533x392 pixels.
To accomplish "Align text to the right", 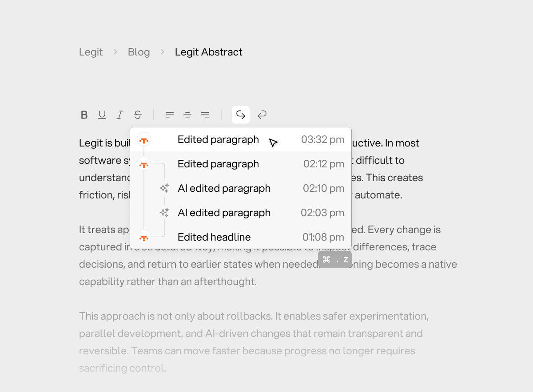I will pos(205,115).
